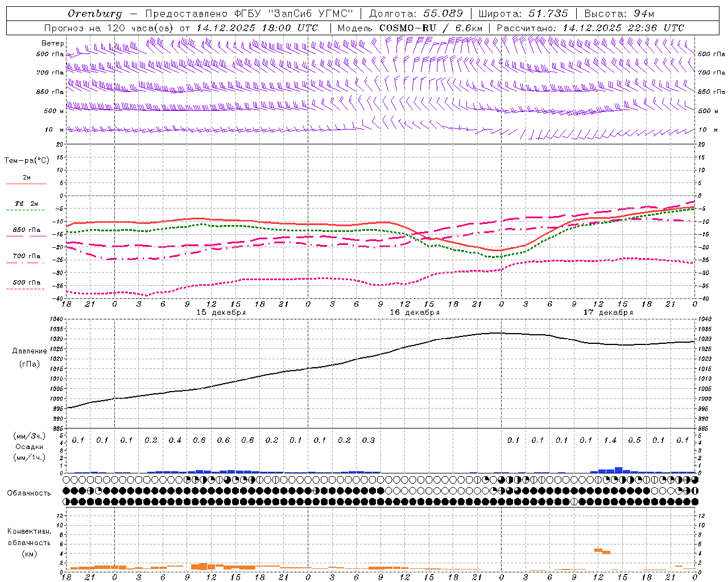Click the 'Осадки' precipitation label
Viewport: 728px width, 582px height.
click(30, 447)
